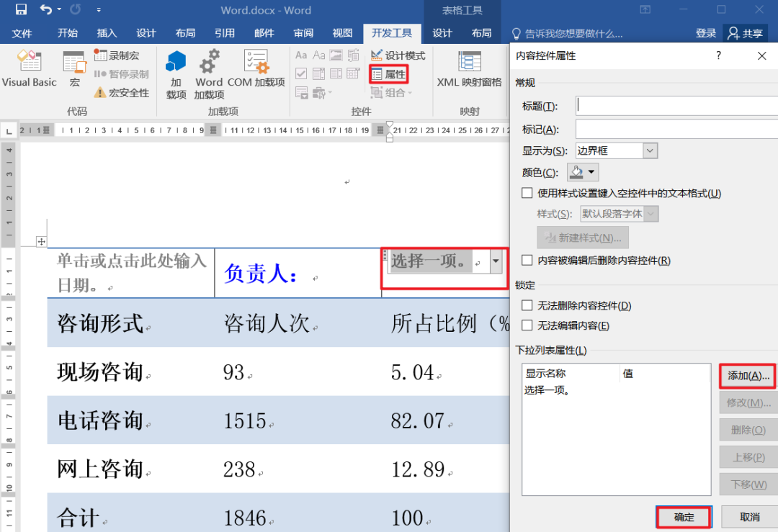This screenshot has width=778, height=532.
Task: Insert date picker content control
Action: tap(353, 74)
